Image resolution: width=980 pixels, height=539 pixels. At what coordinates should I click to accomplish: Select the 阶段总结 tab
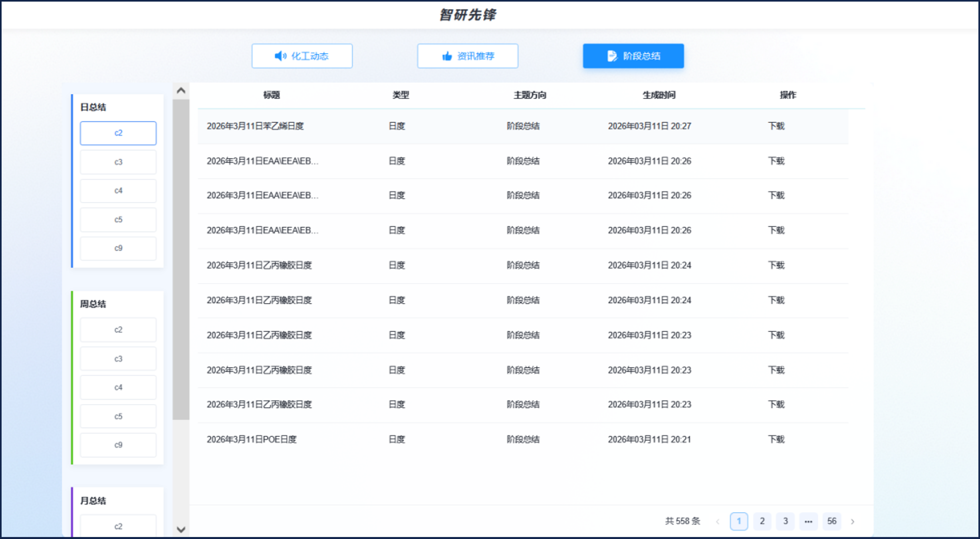[x=633, y=56]
